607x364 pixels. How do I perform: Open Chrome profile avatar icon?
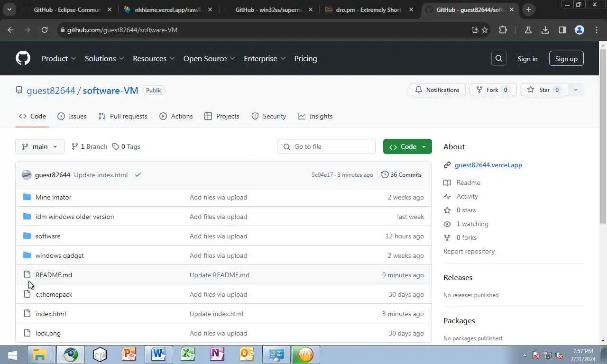click(x=579, y=30)
